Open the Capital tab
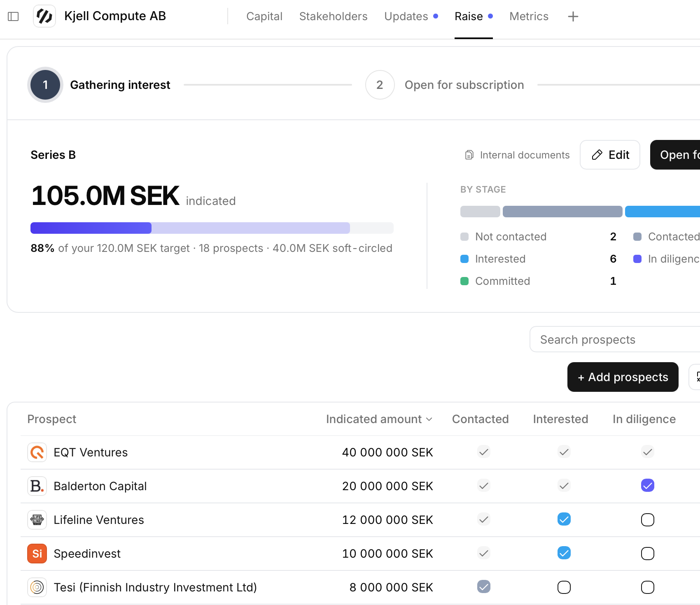Screen dimensions: 700x605 (x=264, y=16)
